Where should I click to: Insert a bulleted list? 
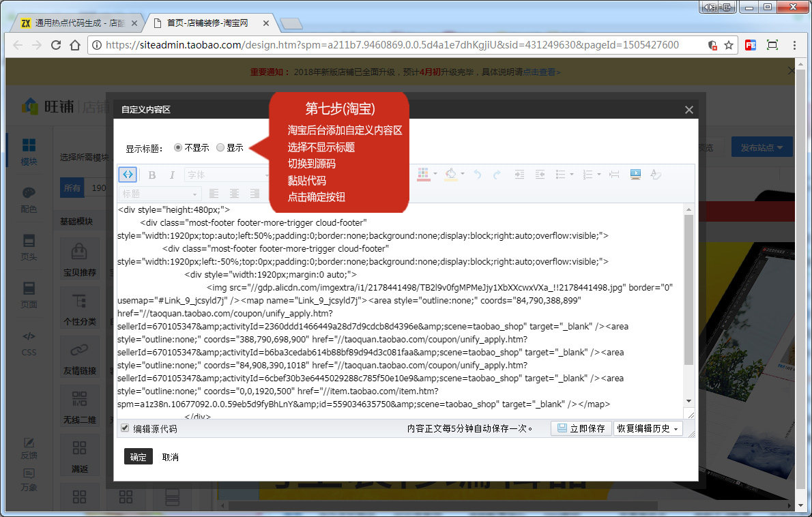pyautogui.click(x=560, y=175)
